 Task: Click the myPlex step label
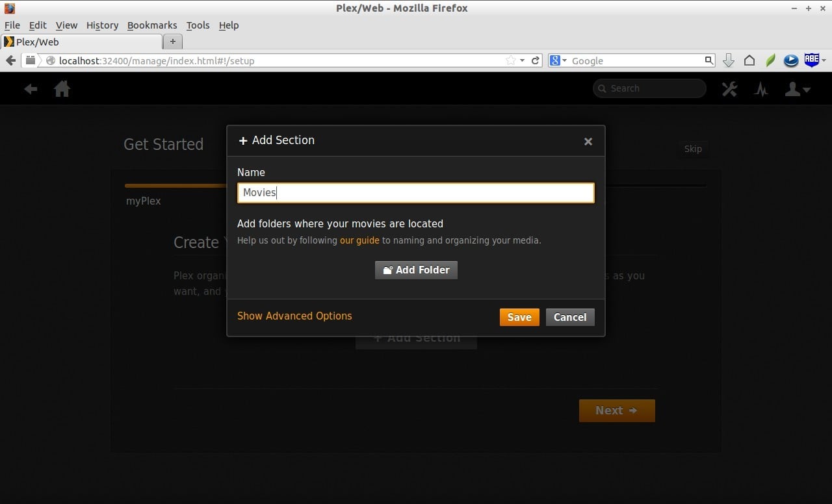coord(144,201)
